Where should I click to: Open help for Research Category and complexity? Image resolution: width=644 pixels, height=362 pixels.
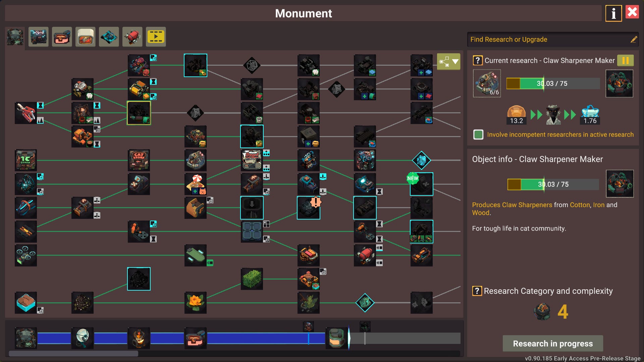pyautogui.click(x=477, y=291)
